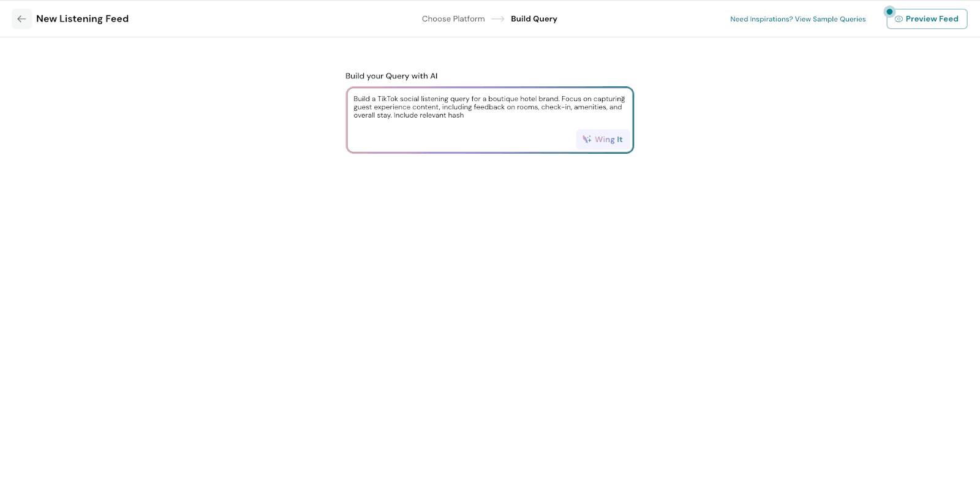Click the teal notification dot on Preview Feed
The width and height of the screenshot is (980, 490).
click(x=889, y=12)
